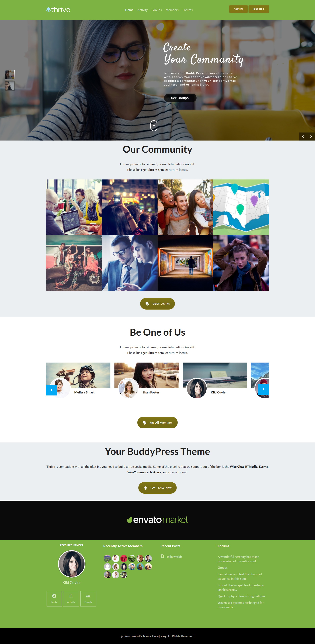Select the first hero slide thumbnail

coord(10,75)
